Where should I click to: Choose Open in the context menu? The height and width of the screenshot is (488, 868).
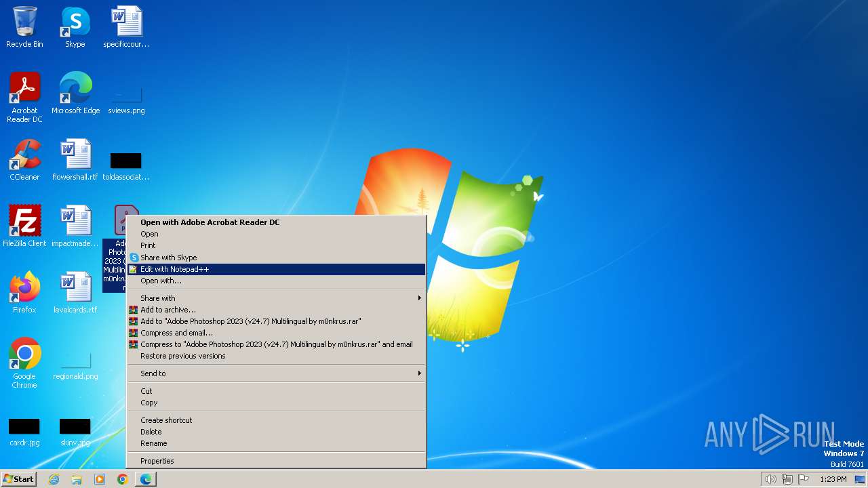coord(277,234)
